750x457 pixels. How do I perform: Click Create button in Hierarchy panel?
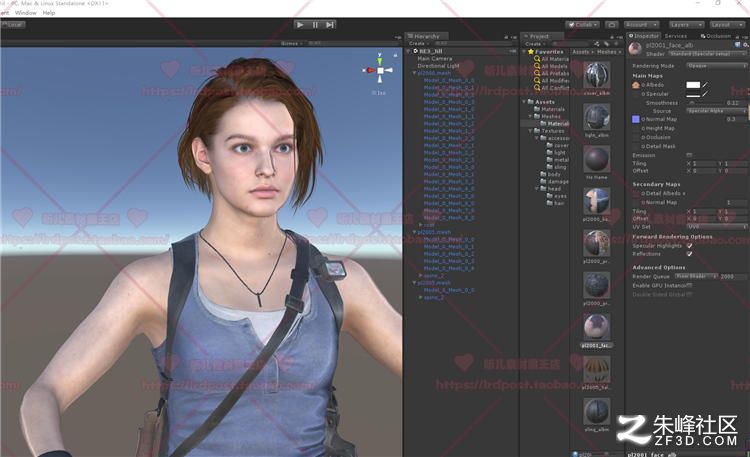point(417,44)
